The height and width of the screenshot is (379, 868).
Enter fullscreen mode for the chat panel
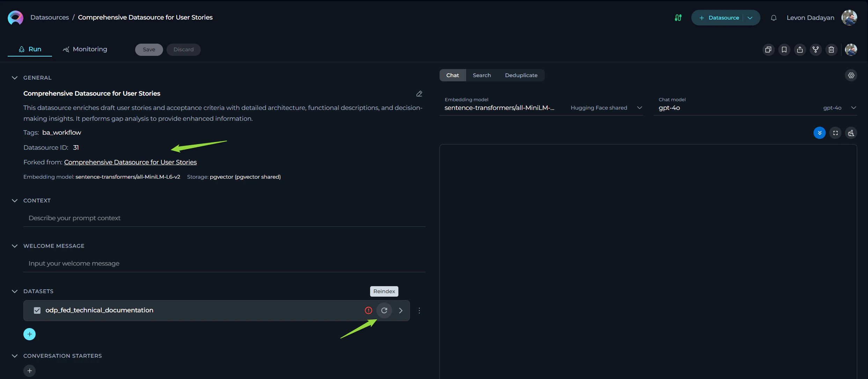pyautogui.click(x=836, y=133)
